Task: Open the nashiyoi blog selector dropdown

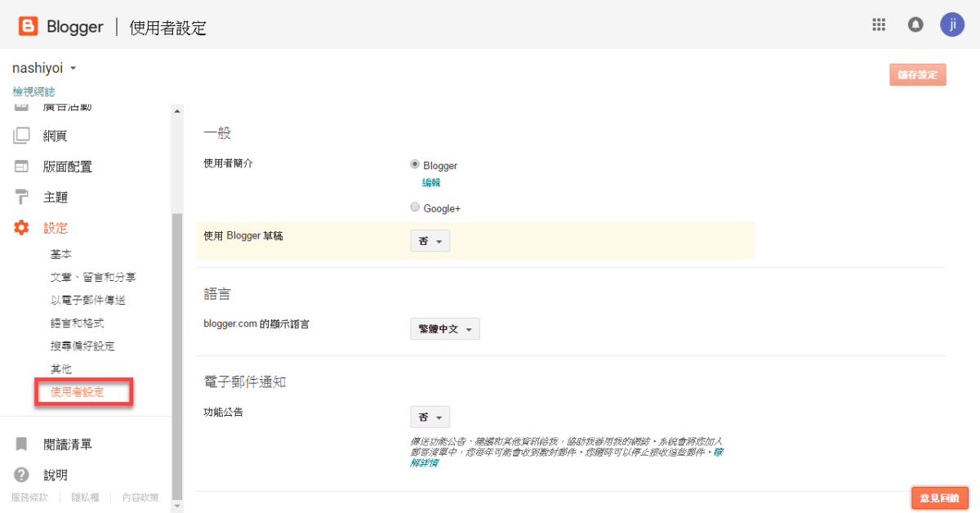Action: click(44, 69)
